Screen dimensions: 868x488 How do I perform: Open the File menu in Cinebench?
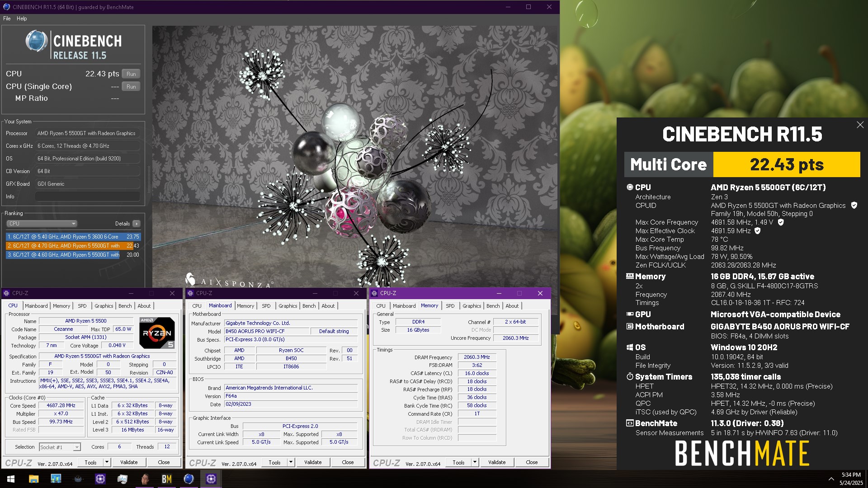pyautogui.click(x=7, y=19)
